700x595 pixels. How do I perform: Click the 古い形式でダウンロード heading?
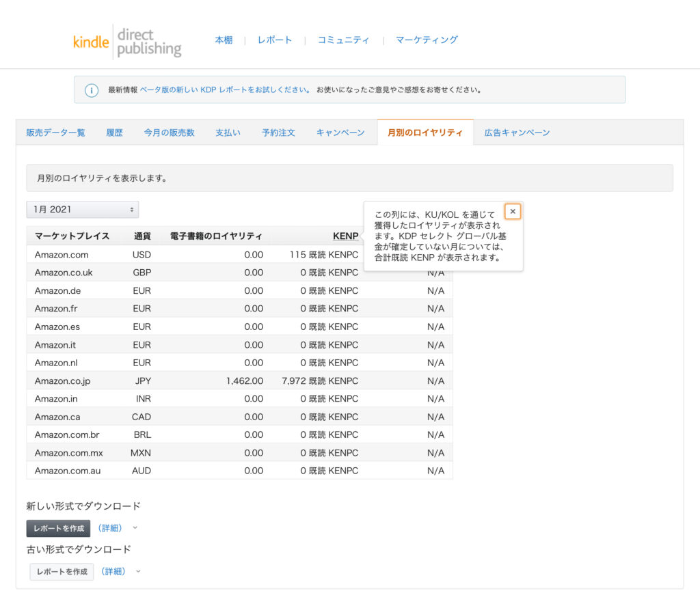[x=79, y=549]
